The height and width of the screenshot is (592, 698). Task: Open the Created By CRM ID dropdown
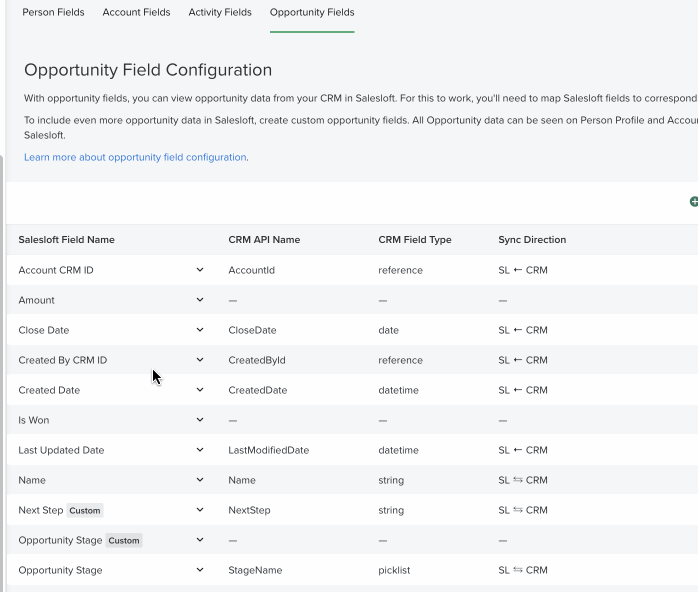200,360
